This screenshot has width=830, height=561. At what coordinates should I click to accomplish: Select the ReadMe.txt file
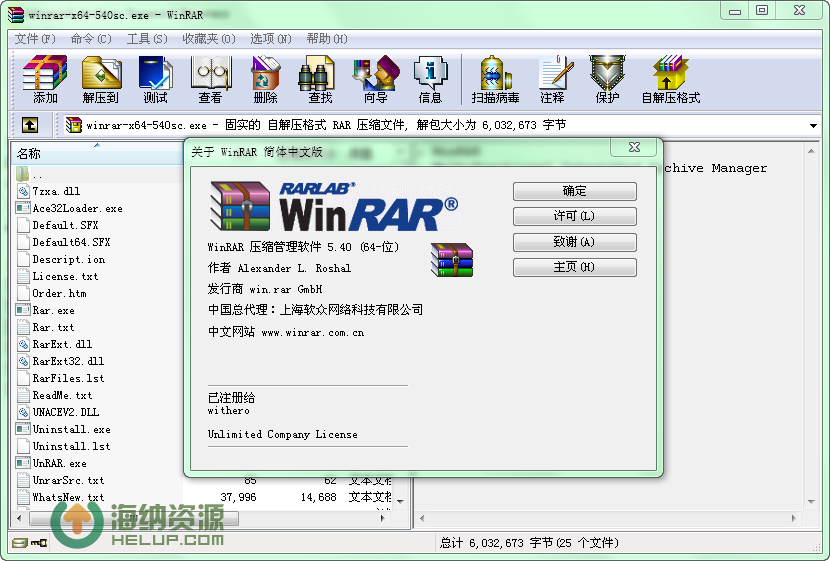coord(62,395)
